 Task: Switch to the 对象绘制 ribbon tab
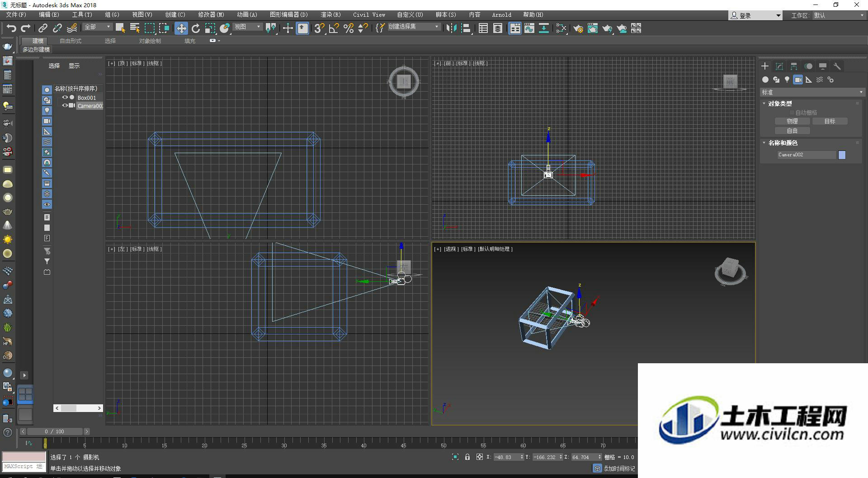150,41
